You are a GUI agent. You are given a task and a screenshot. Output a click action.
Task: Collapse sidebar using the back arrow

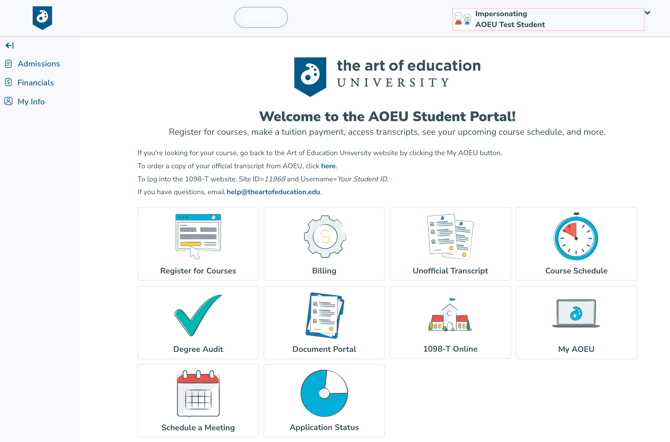point(10,45)
